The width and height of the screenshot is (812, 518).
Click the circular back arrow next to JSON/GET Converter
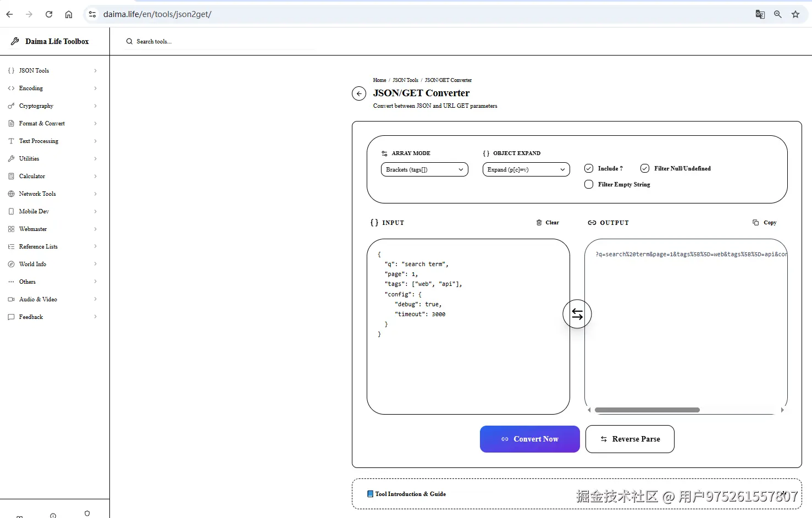pyautogui.click(x=359, y=93)
